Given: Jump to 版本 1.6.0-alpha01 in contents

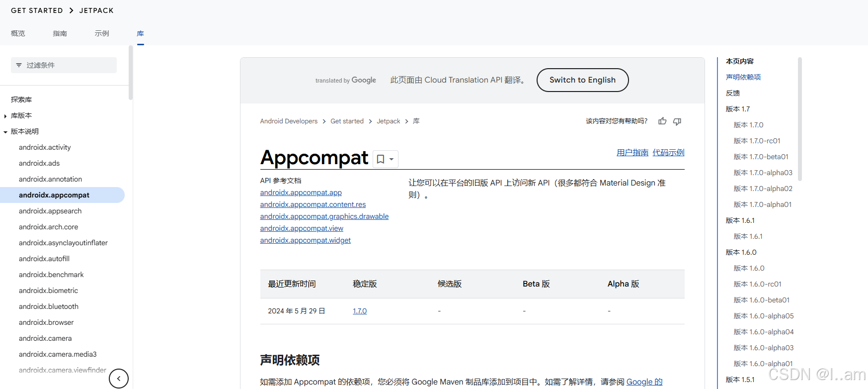Looking at the screenshot, I should tap(763, 364).
